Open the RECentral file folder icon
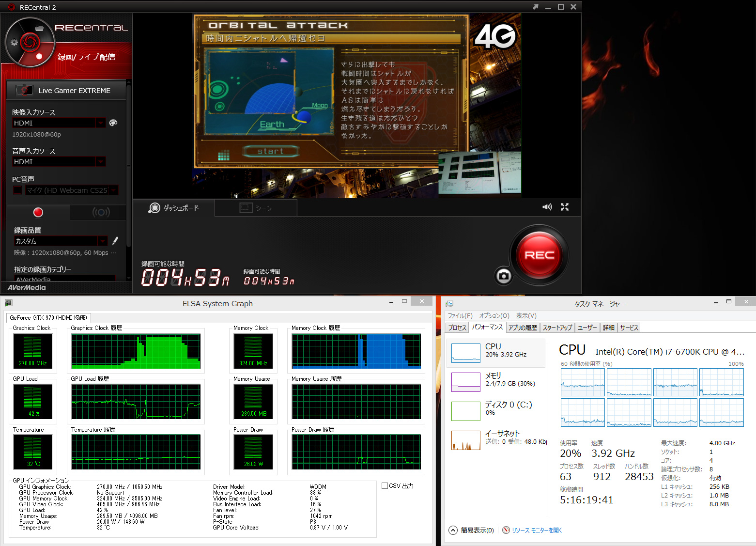Screen dimensions: 756x546 [x=39, y=28]
